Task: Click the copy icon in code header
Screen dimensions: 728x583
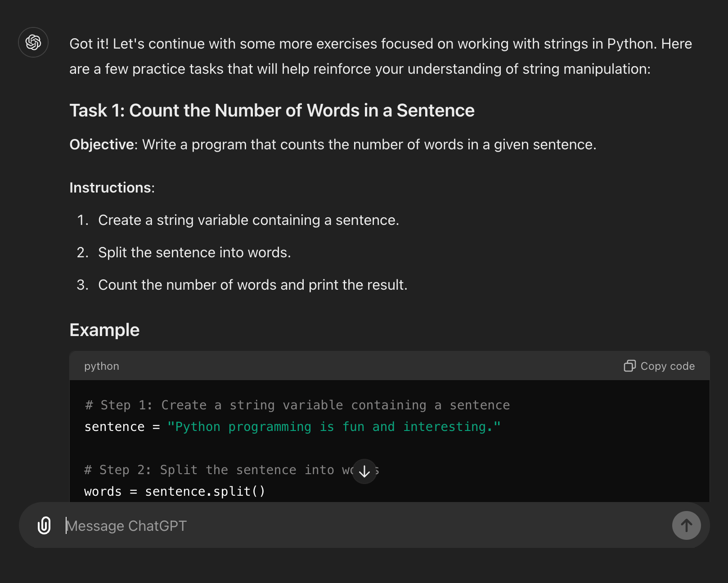Action: 629,366
